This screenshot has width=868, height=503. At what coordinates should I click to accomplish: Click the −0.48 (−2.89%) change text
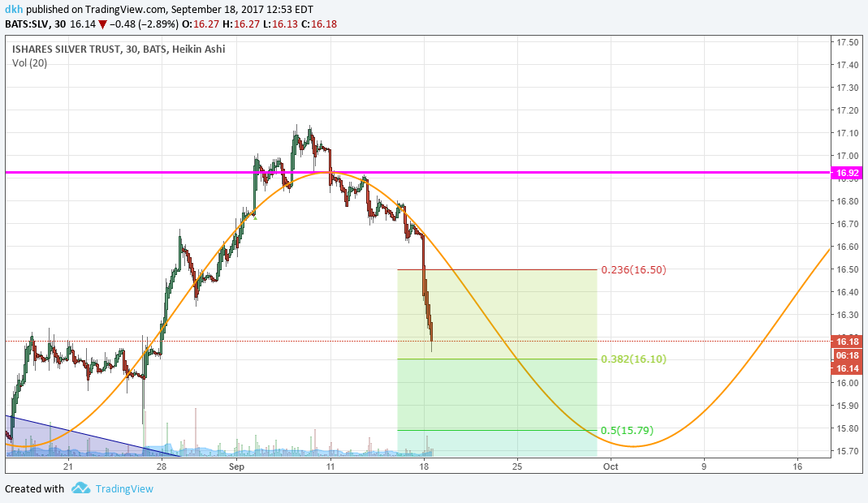point(144,24)
